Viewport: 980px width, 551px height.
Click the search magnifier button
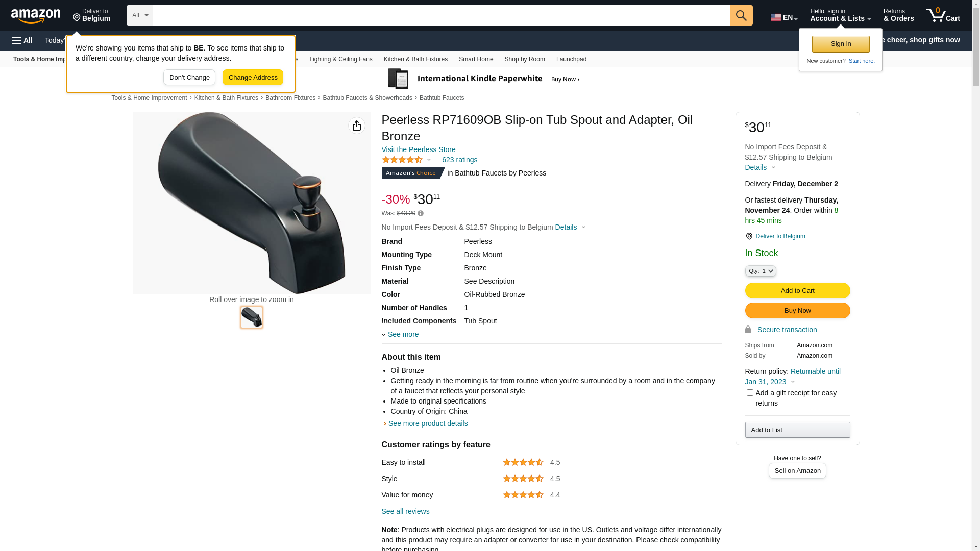coord(741,15)
